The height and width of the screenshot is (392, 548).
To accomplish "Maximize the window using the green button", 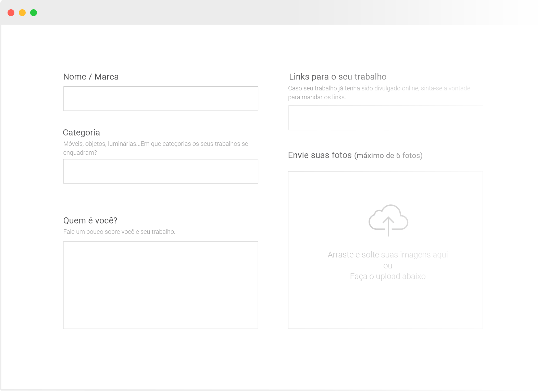I will click(x=34, y=13).
